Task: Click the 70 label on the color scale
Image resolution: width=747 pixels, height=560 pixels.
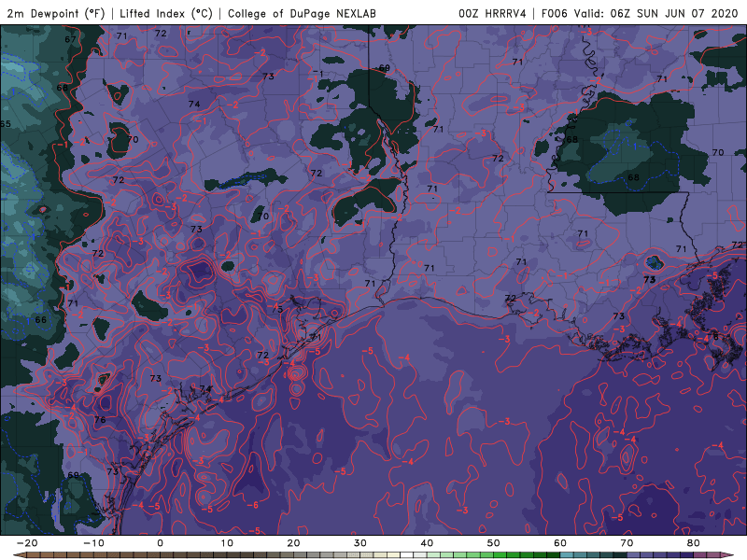Action: click(627, 543)
